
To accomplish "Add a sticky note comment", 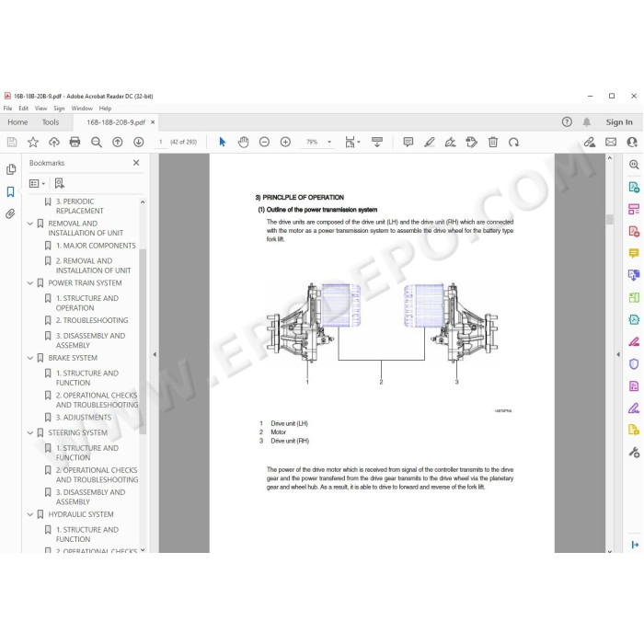I will [408, 142].
